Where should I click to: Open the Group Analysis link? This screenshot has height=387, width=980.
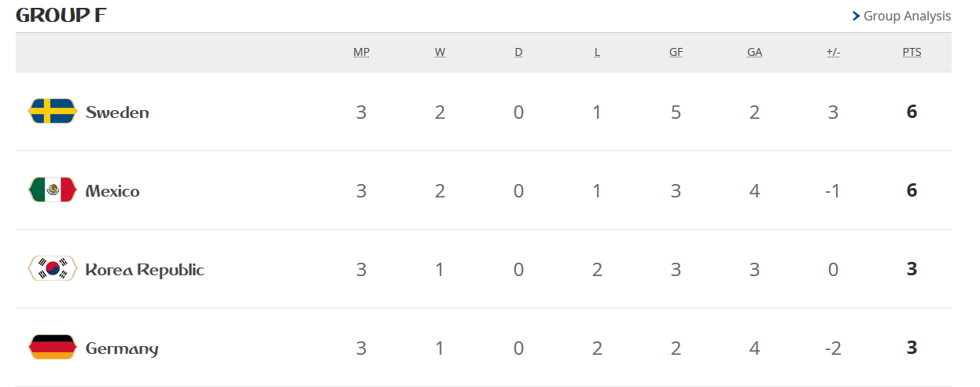point(907,16)
